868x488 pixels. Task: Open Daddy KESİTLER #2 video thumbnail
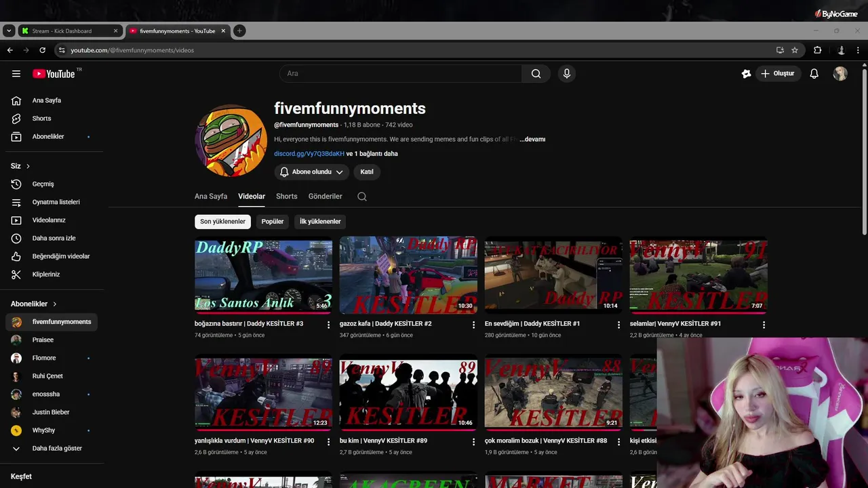(408, 274)
